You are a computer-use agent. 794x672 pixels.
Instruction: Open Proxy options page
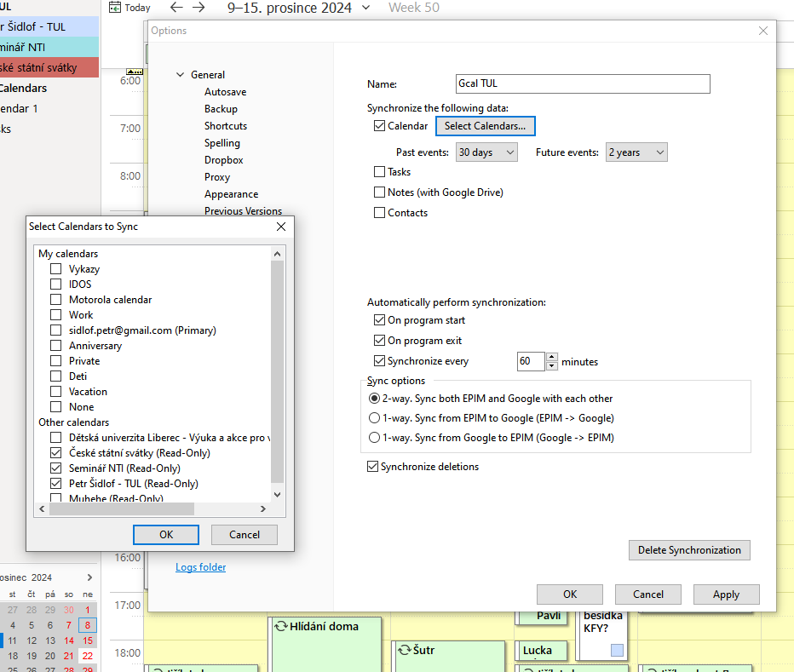(217, 177)
